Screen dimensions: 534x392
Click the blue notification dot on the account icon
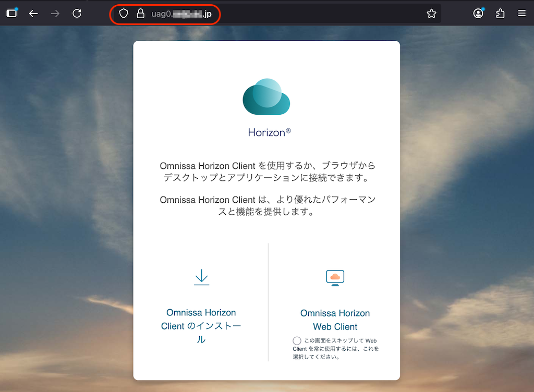[482, 8]
